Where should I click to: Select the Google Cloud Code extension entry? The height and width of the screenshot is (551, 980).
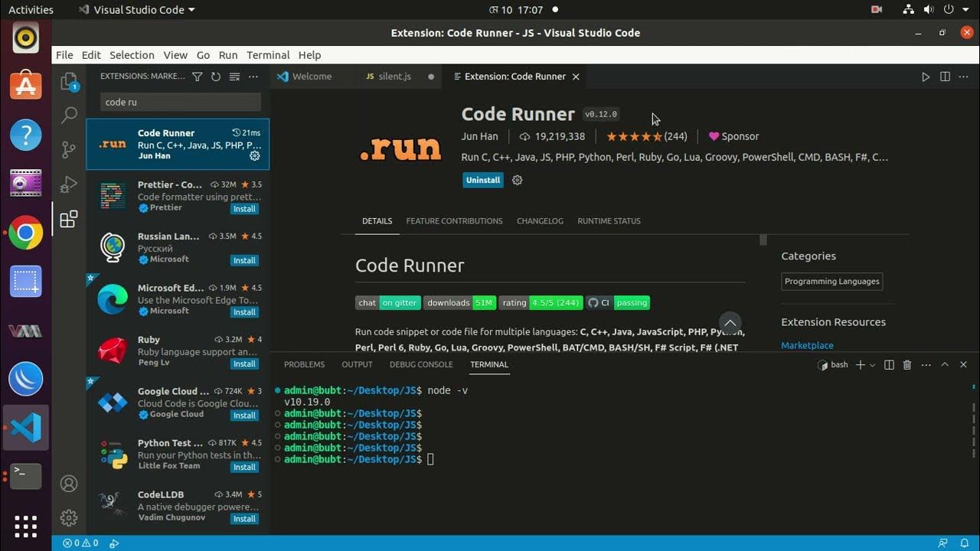point(178,403)
